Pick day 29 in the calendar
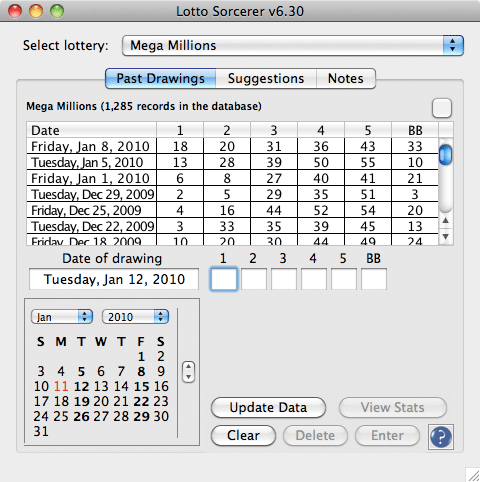The image size is (480, 482). [x=141, y=417]
